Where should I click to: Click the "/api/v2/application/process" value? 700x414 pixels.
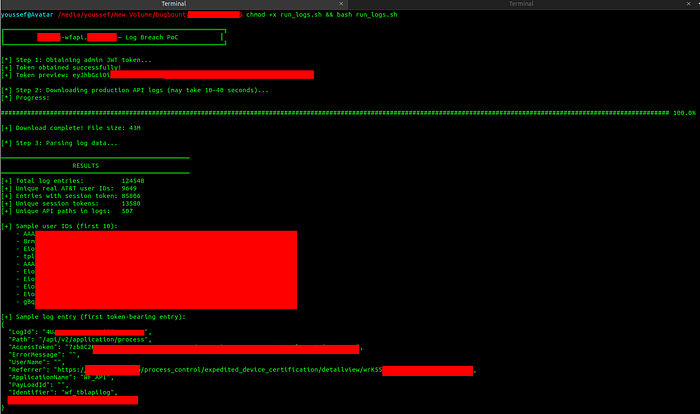coord(93,340)
